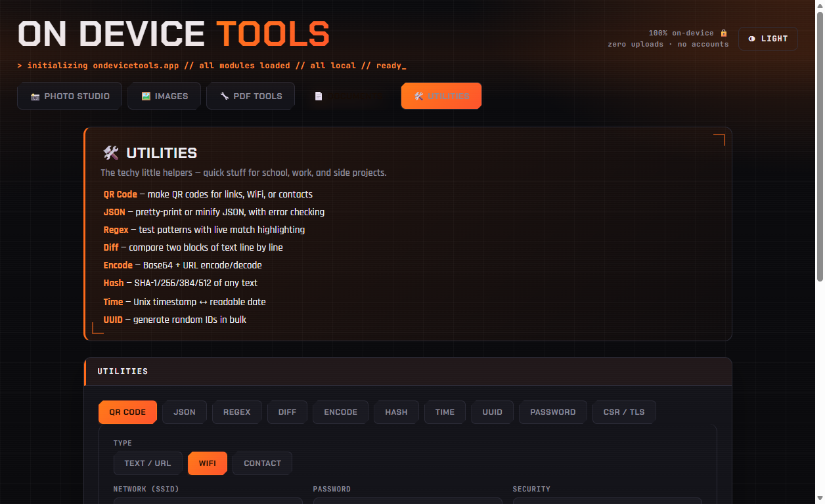Open the Images tab
This screenshot has height=504, width=825.
[x=164, y=96]
